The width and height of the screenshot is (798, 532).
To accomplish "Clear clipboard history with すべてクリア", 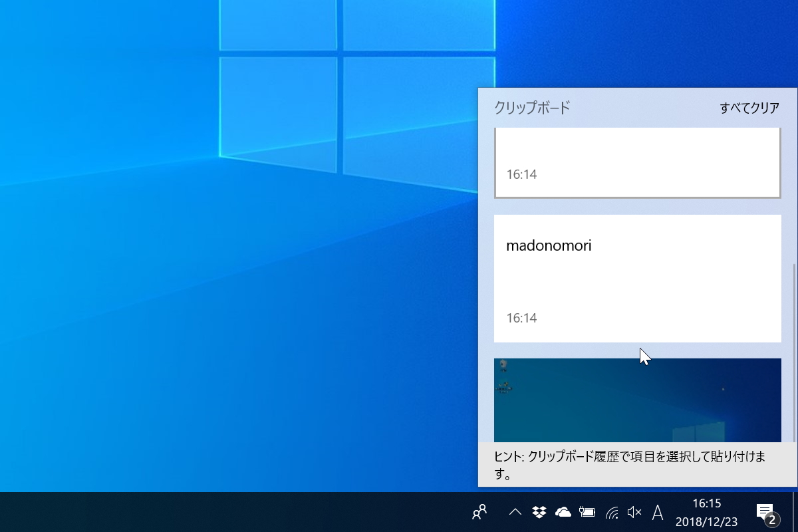I will pyautogui.click(x=750, y=108).
